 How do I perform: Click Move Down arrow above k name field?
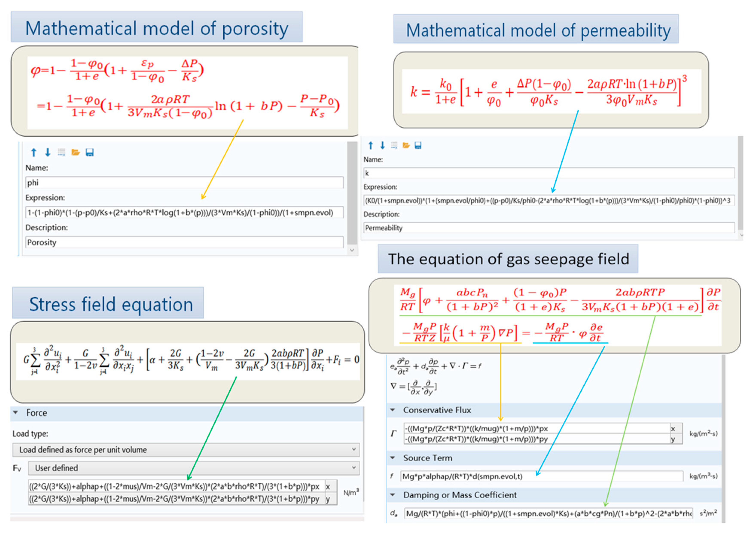382,145
